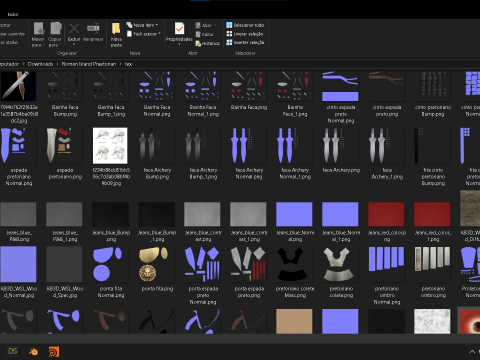The width and height of the screenshot is (480, 360).
Task: Expand the chevron after Downloads in the breadcrumb
Action: pyautogui.click(x=57, y=64)
